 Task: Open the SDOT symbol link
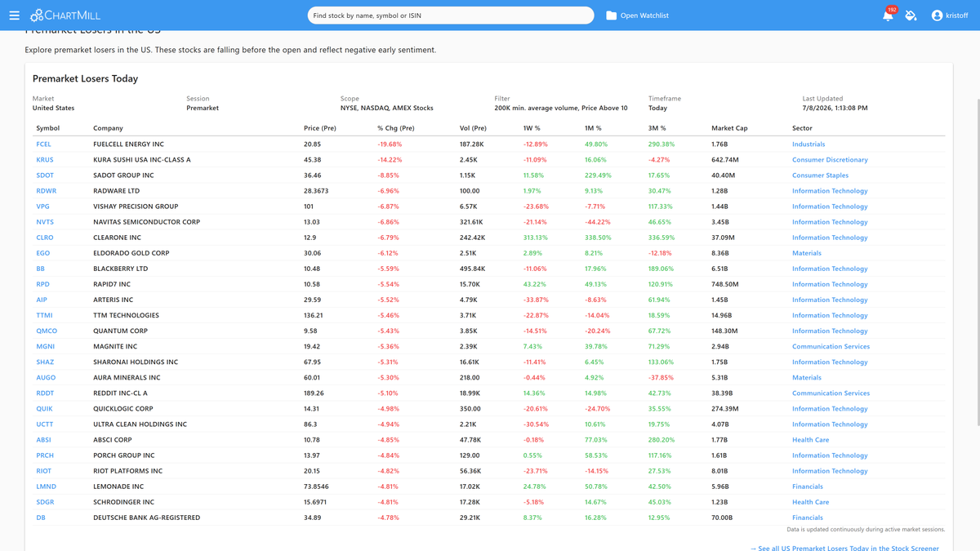45,176
